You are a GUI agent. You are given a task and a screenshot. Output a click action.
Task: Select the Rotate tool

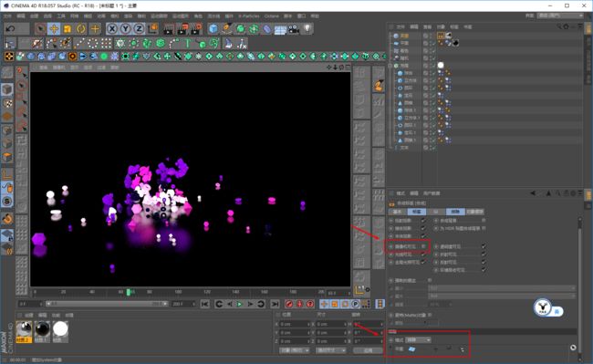pyautogui.click(x=81, y=28)
